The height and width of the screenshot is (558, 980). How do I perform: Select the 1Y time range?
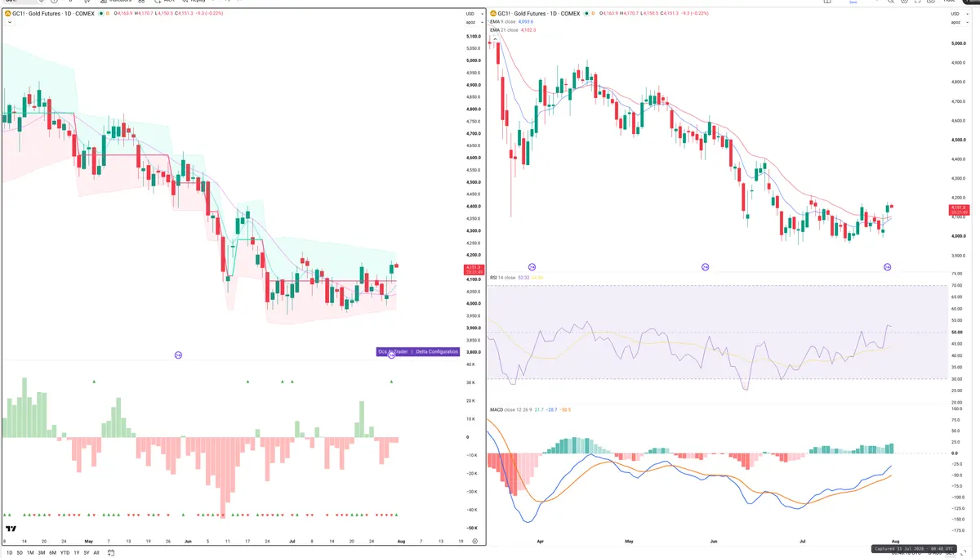(76, 552)
